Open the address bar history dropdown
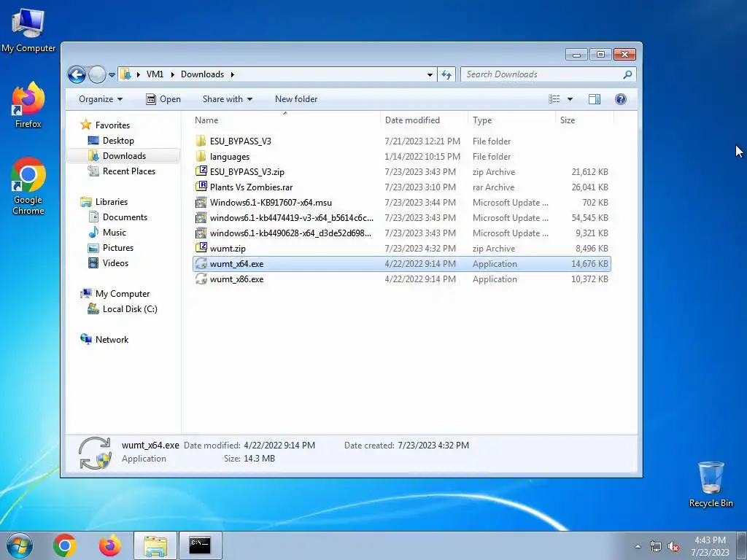The image size is (747, 560). 430,75
